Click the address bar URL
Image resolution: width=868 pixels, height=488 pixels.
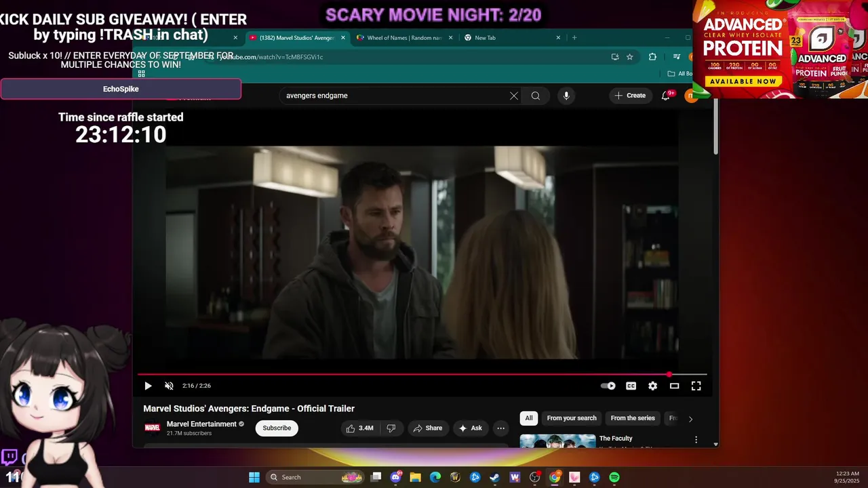270,57
